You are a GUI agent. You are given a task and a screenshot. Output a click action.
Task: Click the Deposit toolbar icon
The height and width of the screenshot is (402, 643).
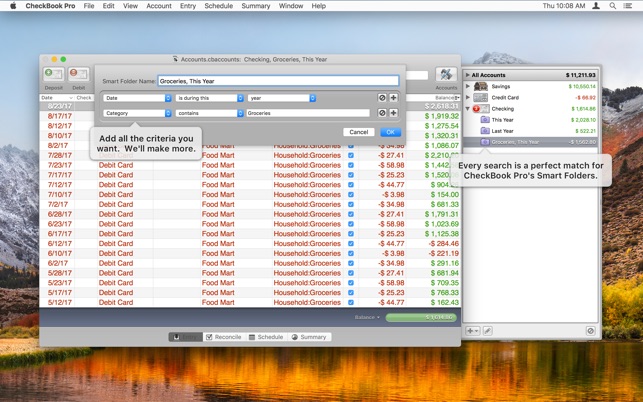click(x=53, y=74)
